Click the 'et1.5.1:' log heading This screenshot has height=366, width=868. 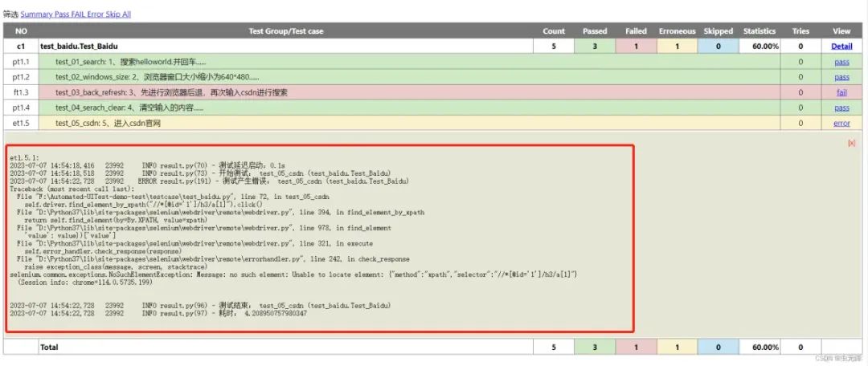(x=23, y=157)
